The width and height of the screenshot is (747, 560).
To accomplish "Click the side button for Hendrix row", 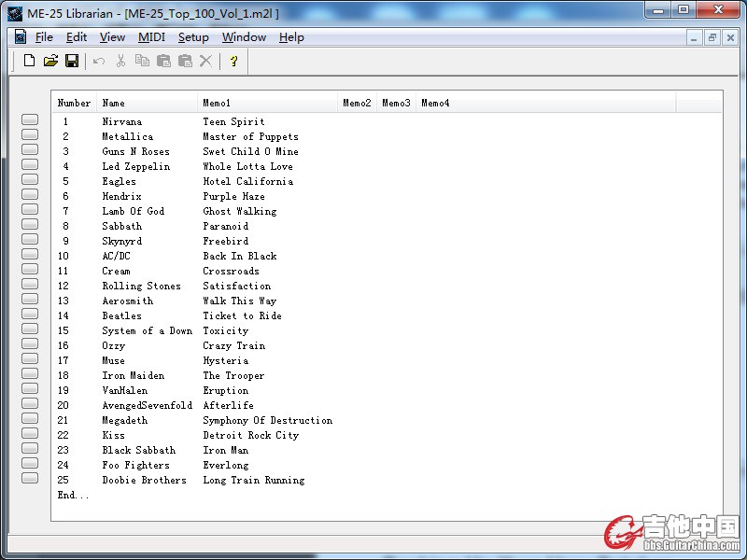I will [x=30, y=194].
